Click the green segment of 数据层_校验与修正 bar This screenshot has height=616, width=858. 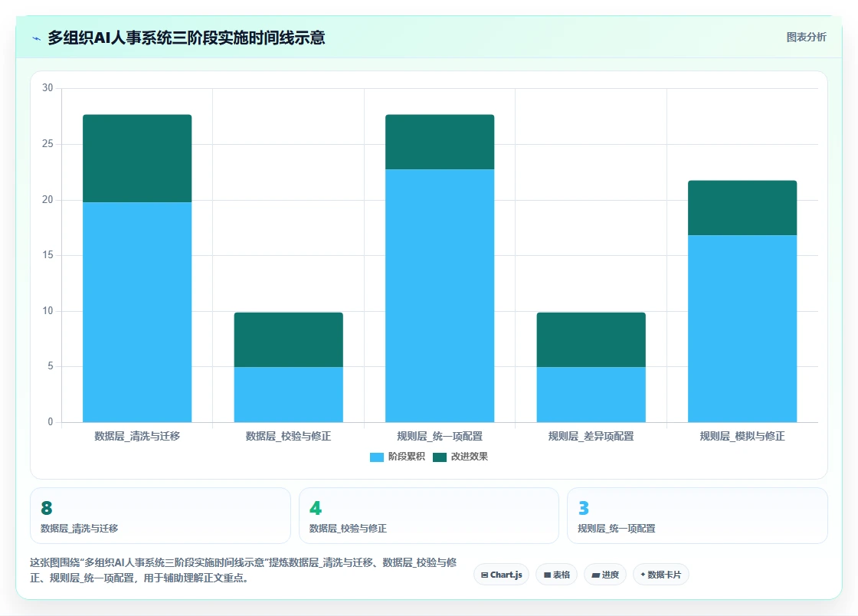coord(288,339)
